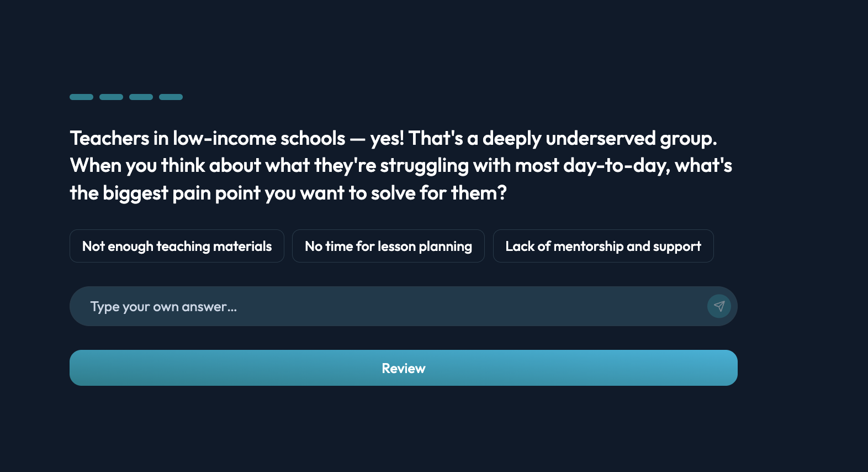Open review via wide teal button
Screen dimensions: 868x472
coord(403,368)
